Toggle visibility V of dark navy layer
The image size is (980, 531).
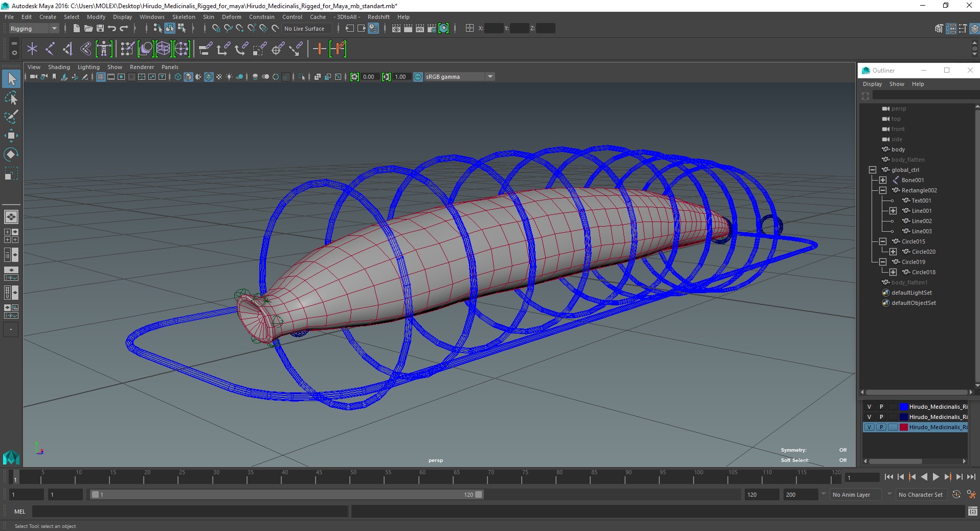pos(869,417)
